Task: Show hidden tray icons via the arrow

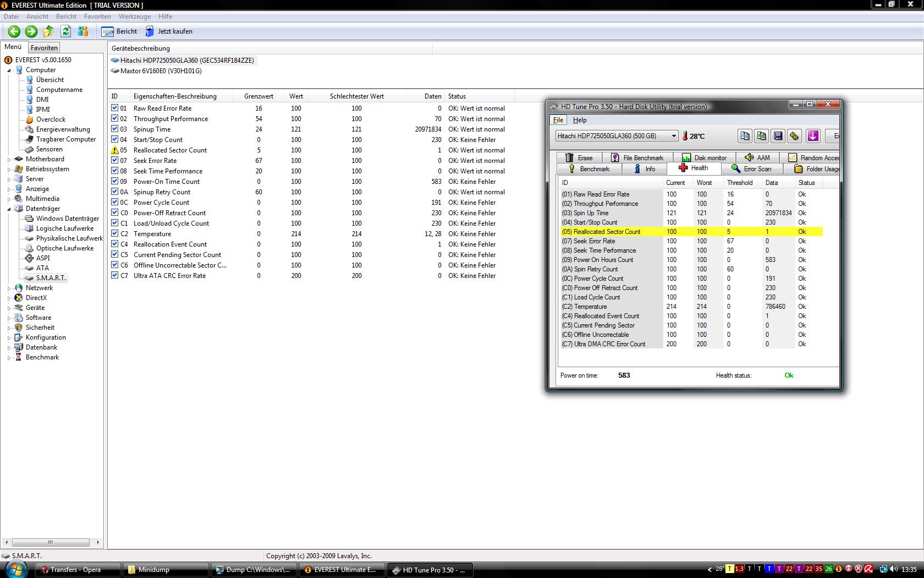Action: (x=710, y=569)
